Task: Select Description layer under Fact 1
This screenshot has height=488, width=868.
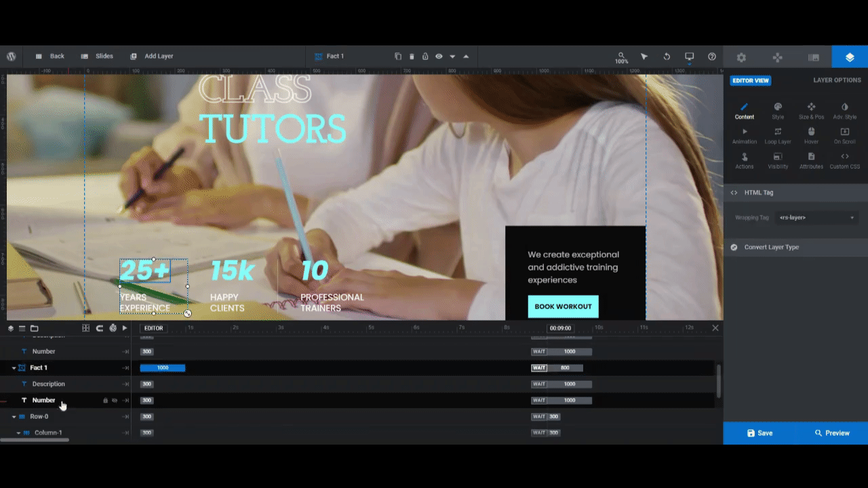Action: pos(48,384)
